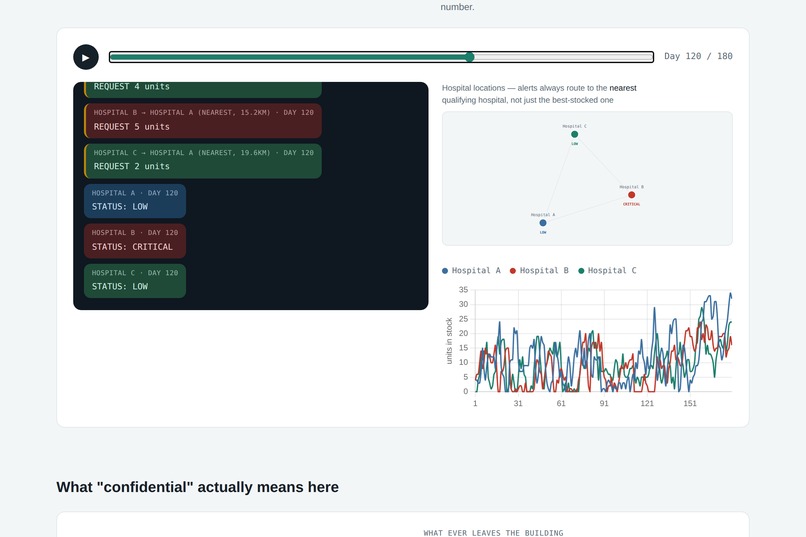This screenshot has height=537, width=806.
Task: Click the y-axis tick label 35
Action: pos(463,289)
